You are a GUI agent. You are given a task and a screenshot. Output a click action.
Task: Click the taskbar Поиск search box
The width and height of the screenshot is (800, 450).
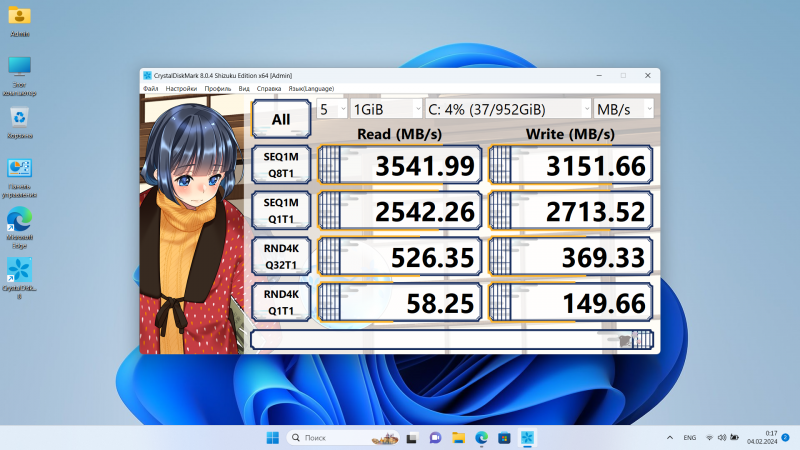coord(344,438)
